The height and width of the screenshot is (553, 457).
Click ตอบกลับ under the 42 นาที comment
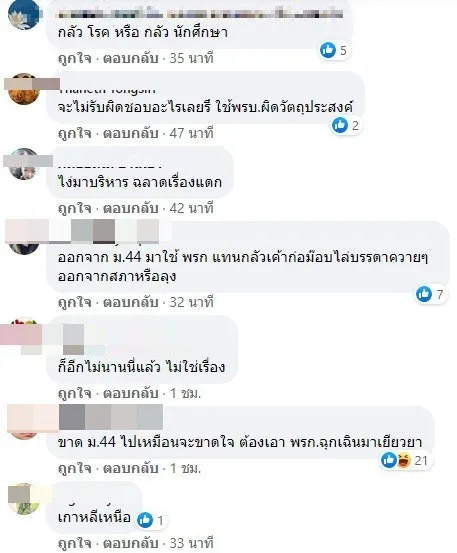[130, 208]
